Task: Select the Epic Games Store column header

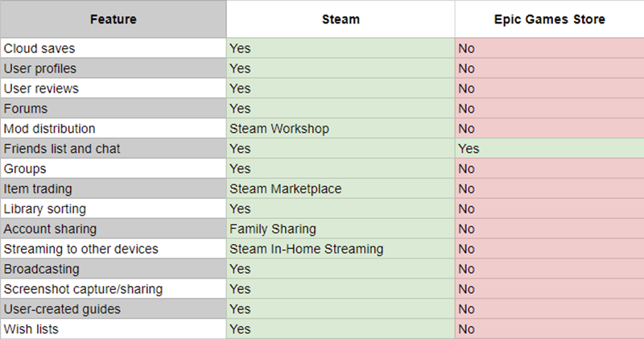Action: click(x=550, y=19)
